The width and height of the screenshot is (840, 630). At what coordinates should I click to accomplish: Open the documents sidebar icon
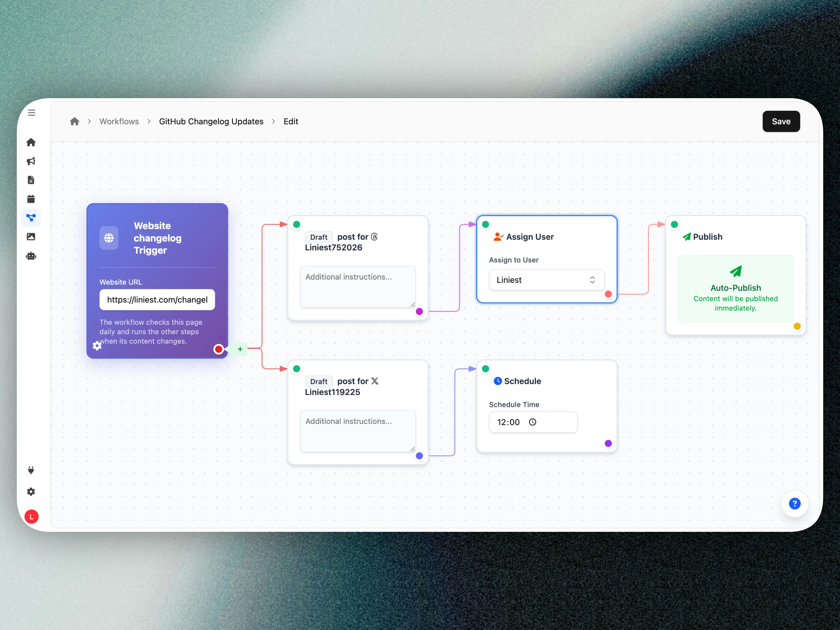point(31,180)
